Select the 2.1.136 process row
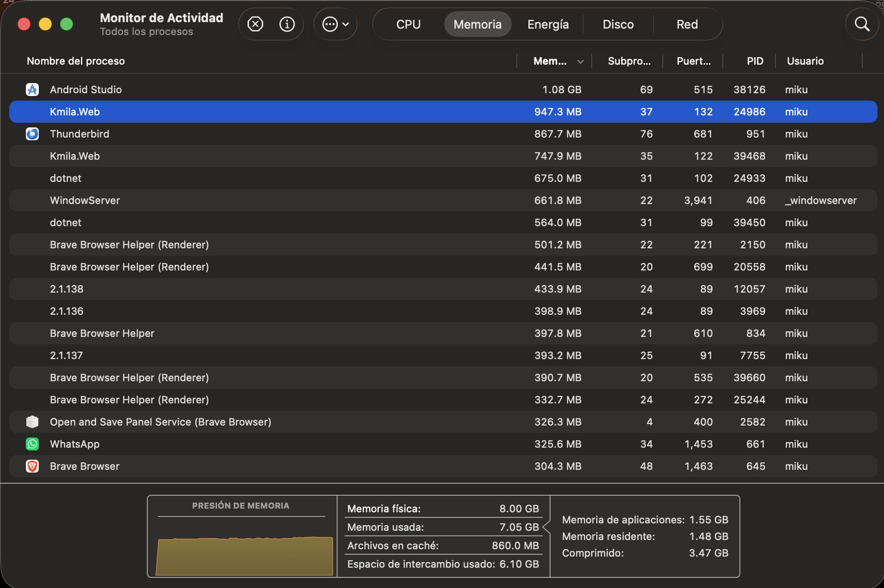Viewport: 884px width, 588px height. pyautogui.click(x=443, y=311)
